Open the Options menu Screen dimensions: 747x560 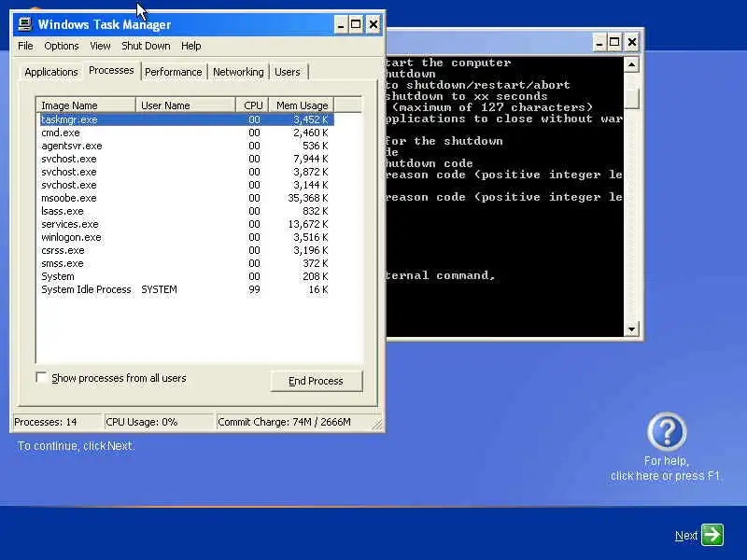click(x=62, y=46)
